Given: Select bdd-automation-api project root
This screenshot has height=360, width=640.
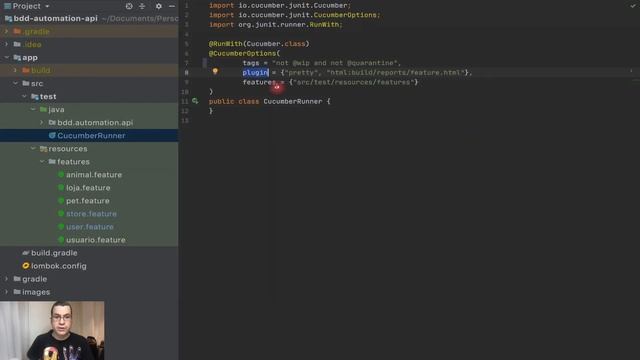Looking at the screenshot, I should tap(56, 18).
